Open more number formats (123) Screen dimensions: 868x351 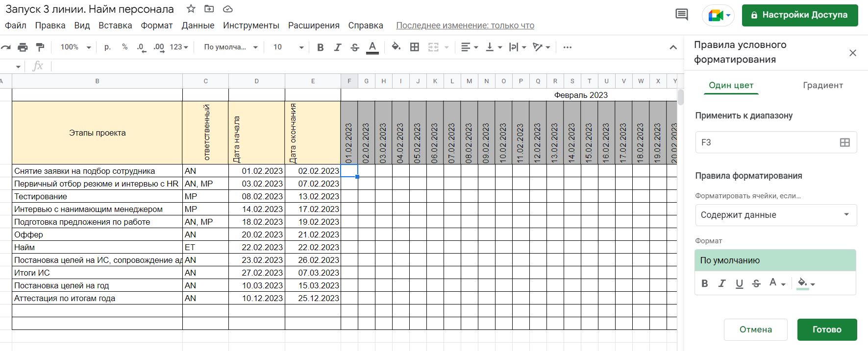click(179, 47)
